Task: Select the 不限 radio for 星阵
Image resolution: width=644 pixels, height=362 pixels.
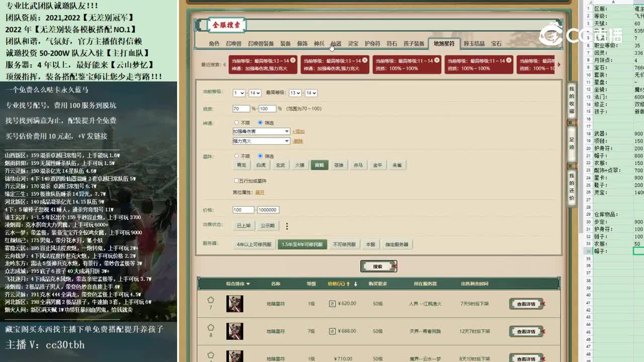Action: coord(236,156)
